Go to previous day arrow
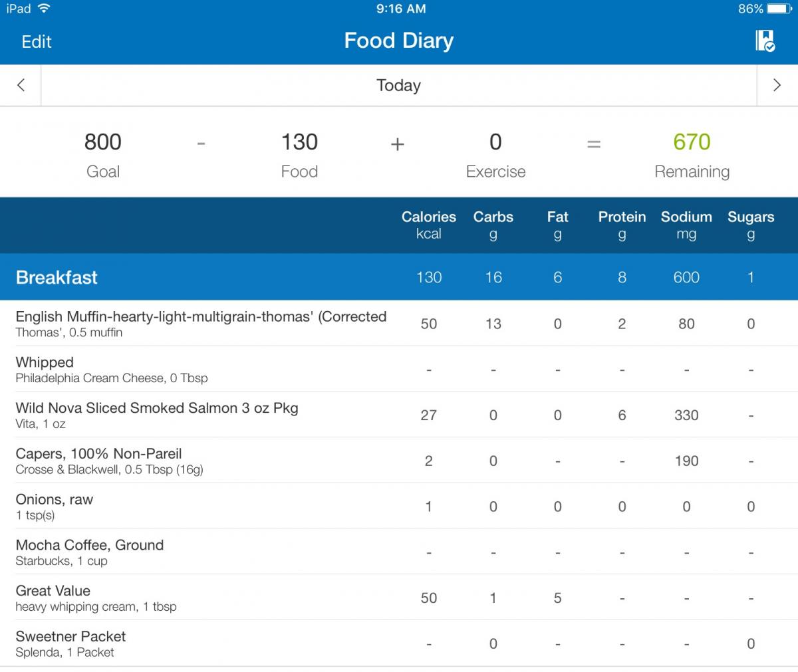The image size is (798, 672). [21, 85]
